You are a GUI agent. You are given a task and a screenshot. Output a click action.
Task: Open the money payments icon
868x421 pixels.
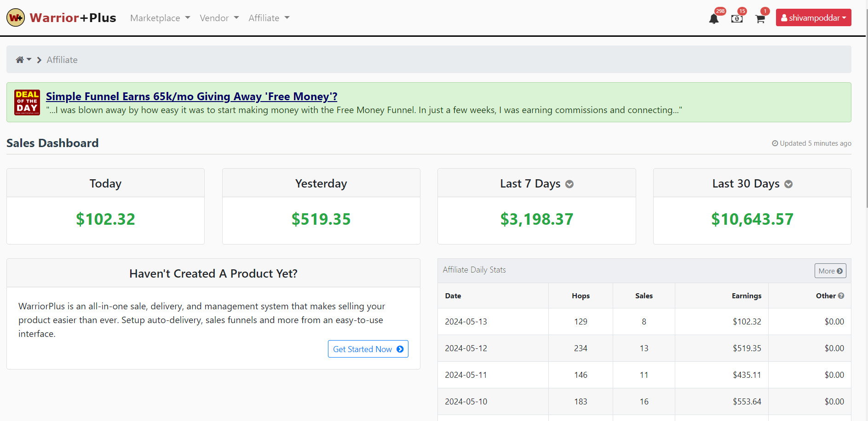(736, 19)
